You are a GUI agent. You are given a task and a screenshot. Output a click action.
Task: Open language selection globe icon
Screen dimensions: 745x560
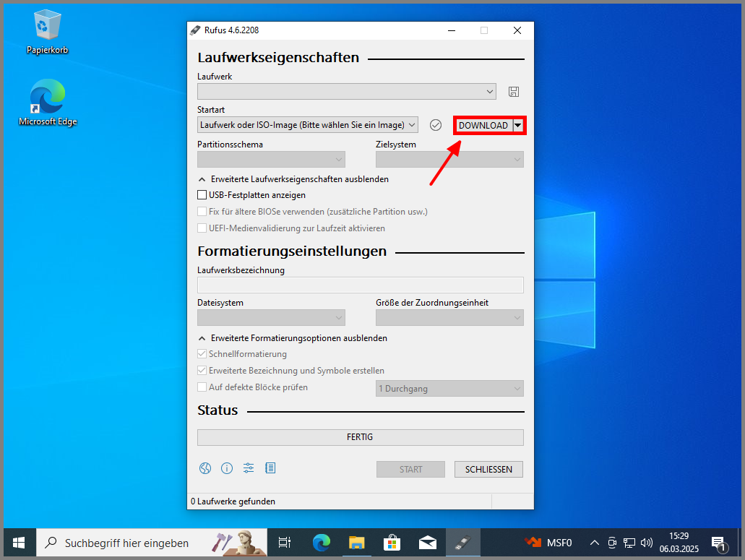pyautogui.click(x=205, y=468)
